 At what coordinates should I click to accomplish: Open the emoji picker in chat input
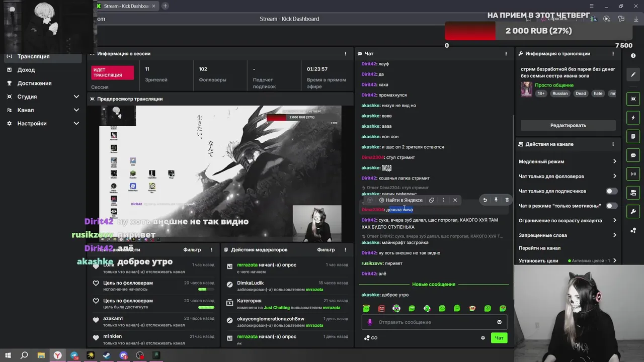point(500,322)
